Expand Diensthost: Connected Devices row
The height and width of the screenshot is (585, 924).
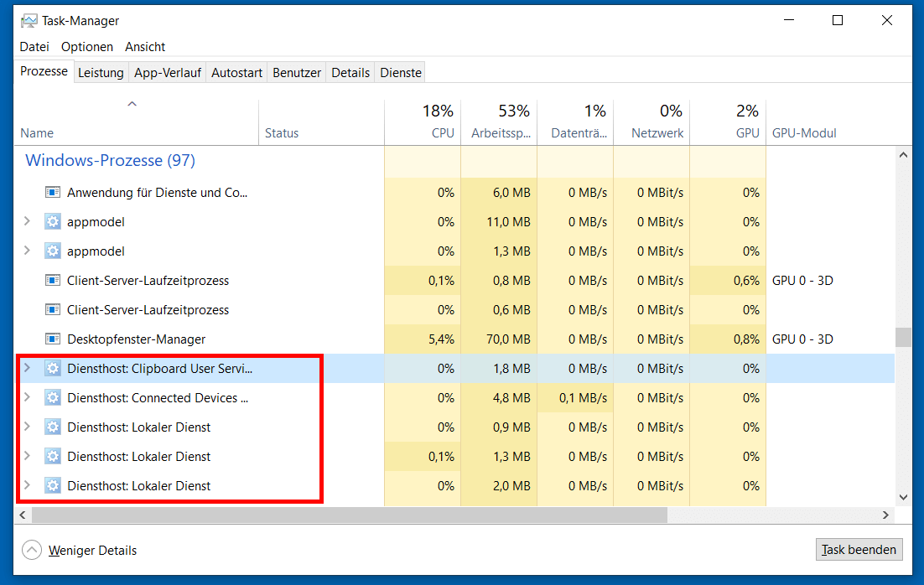(x=27, y=397)
